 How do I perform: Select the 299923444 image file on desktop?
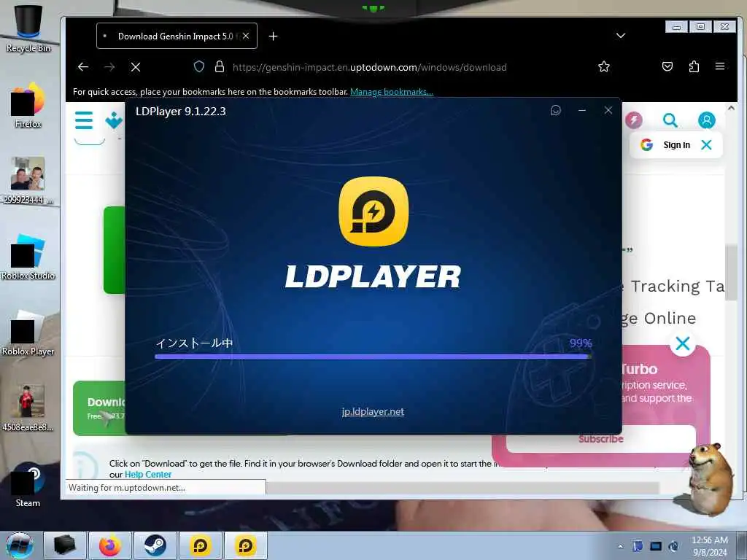coord(28,181)
